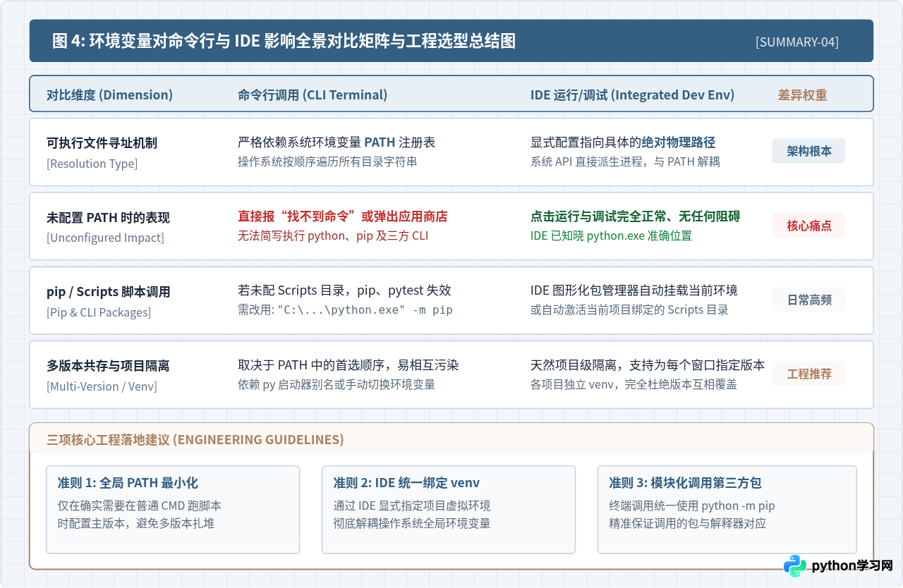This screenshot has height=588, width=903.
Task: Click text 严格依赖系统环境变量 PATH 注册表
Action: pyautogui.click(x=337, y=142)
